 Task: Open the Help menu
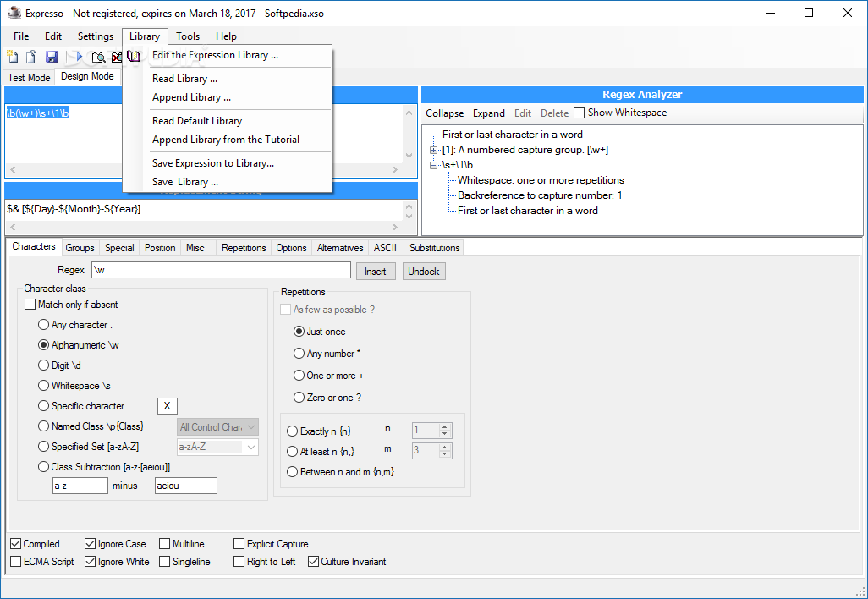(226, 36)
